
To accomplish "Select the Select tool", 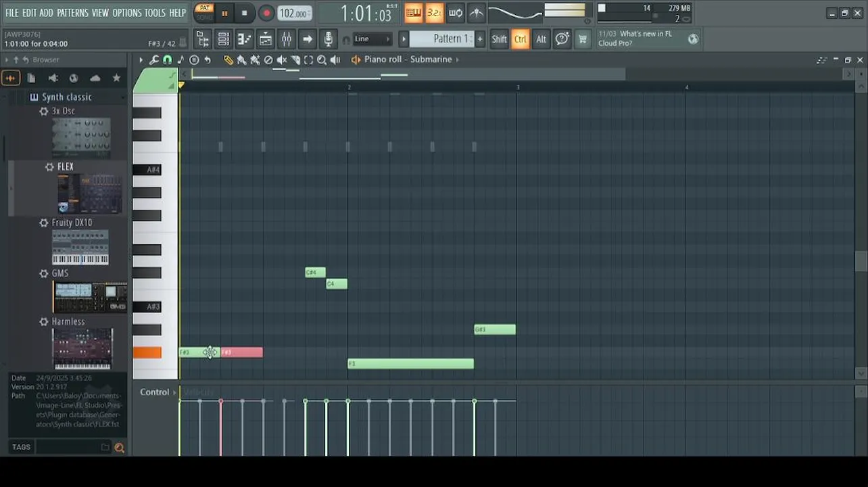I will [x=309, y=60].
